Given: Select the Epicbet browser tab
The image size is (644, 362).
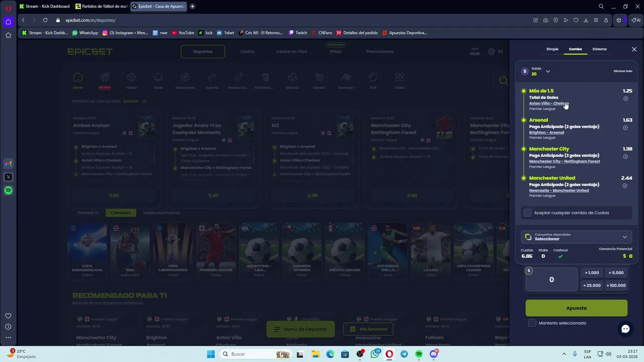Looking at the screenshot, I should 158,7.
